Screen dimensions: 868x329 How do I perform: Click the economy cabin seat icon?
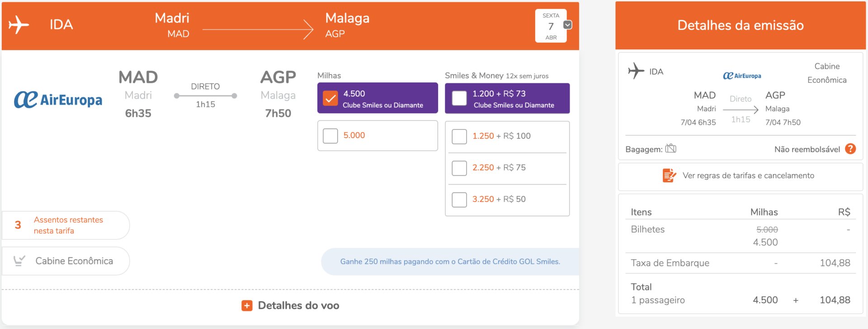(19, 261)
